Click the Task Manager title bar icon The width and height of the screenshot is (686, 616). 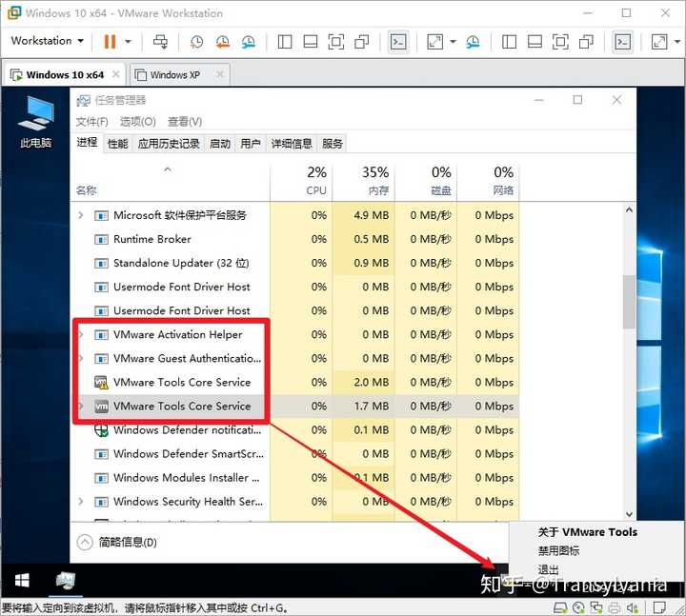coord(83,101)
